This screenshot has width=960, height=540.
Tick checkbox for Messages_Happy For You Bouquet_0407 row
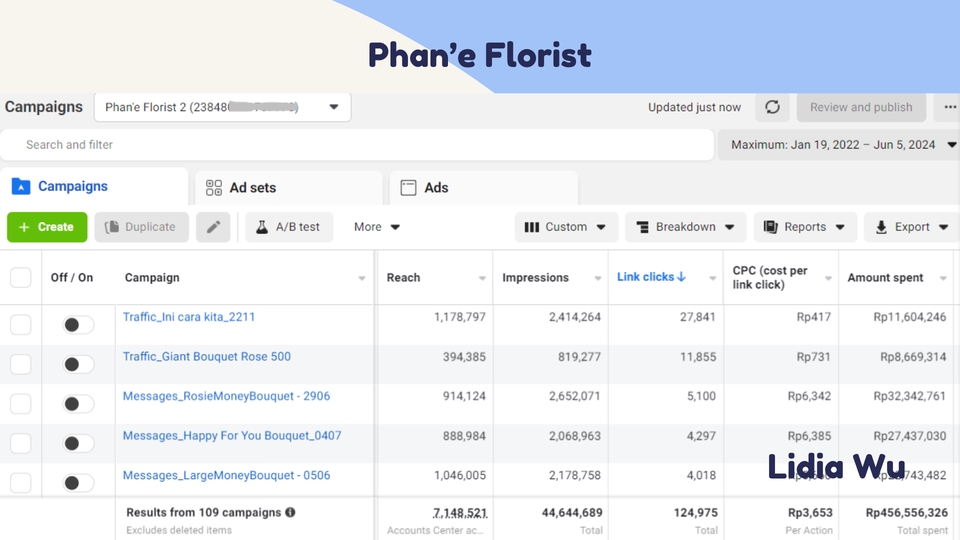[21, 443]
